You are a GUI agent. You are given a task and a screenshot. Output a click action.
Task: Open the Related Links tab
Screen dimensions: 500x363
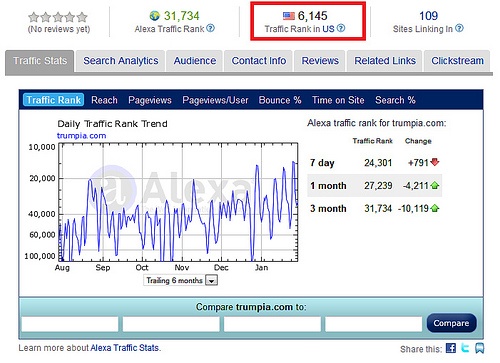(x=385, y=61)
